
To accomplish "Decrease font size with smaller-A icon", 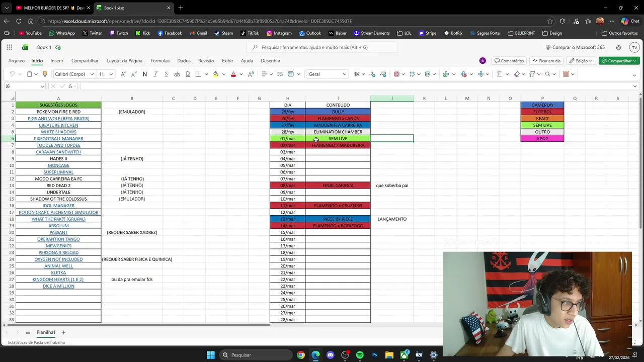I will [134, 74].
